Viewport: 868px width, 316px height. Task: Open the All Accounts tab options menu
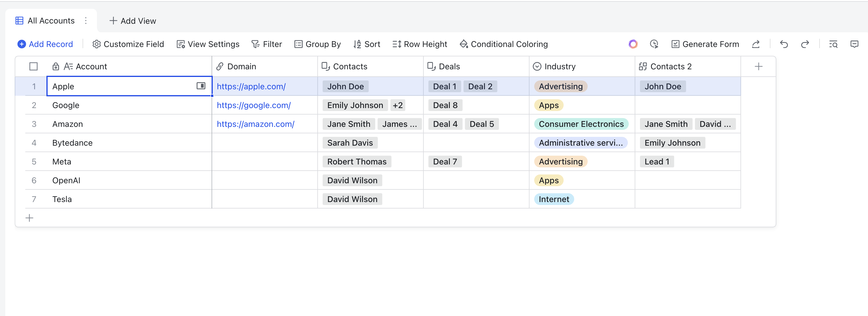point(86,21)
